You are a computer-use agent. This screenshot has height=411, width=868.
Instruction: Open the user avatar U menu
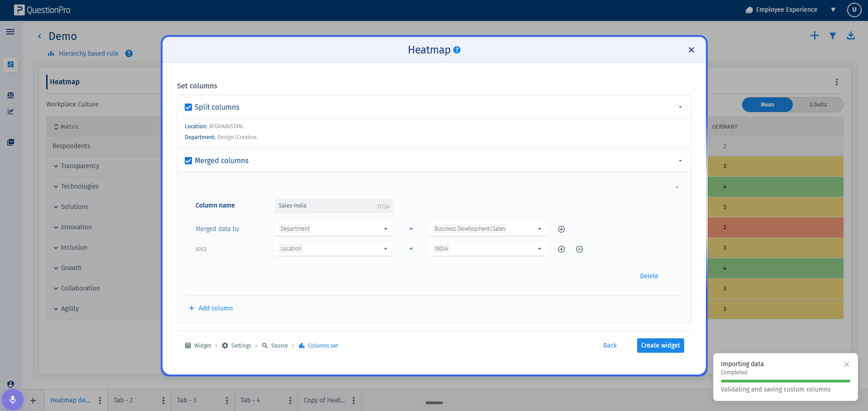(x=854, y=10)
